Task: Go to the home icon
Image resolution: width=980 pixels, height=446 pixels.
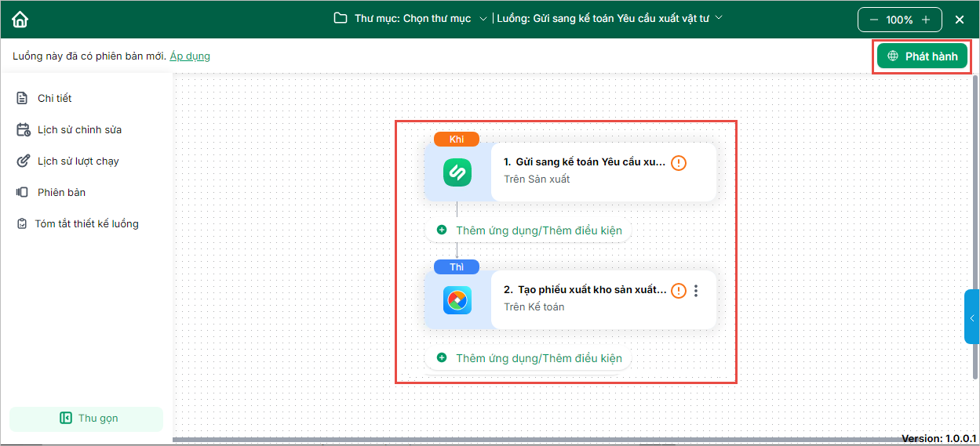Action: [20, 19]
